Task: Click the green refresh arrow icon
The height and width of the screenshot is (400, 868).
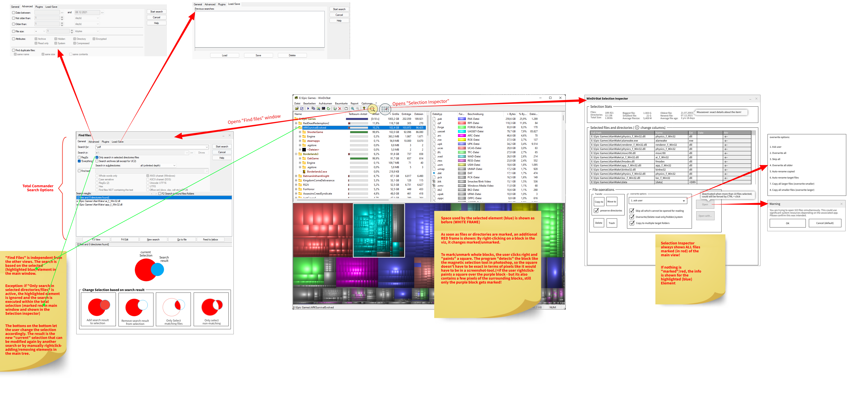Action: point(328,108)
